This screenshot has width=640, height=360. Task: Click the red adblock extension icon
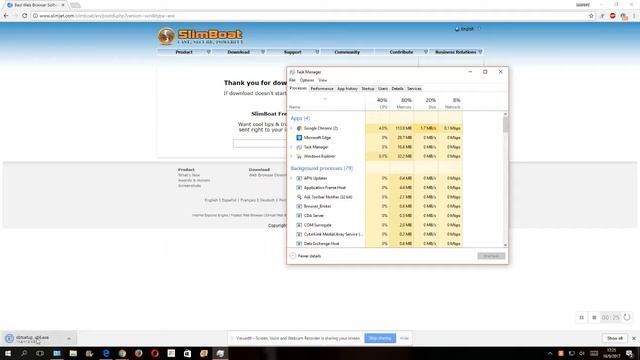(613, 16)
